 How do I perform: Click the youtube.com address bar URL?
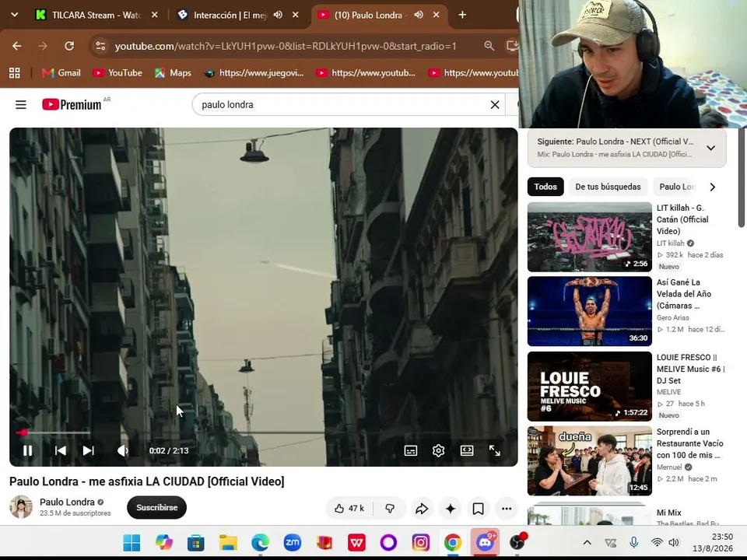[x=286, y=46]
